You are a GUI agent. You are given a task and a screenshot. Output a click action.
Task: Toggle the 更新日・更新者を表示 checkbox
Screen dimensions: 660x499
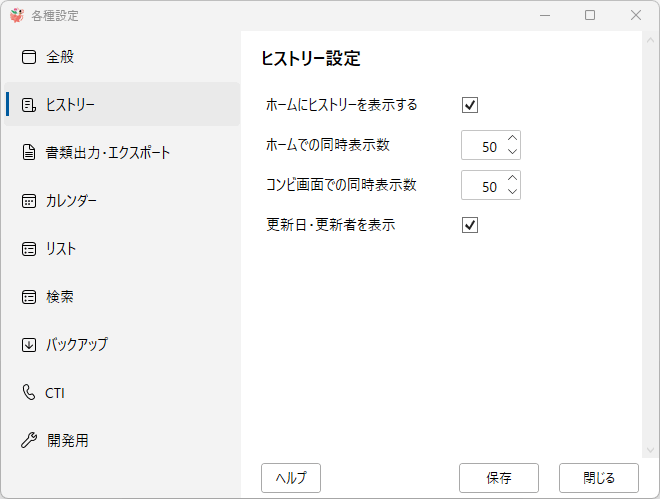point(470,225)
